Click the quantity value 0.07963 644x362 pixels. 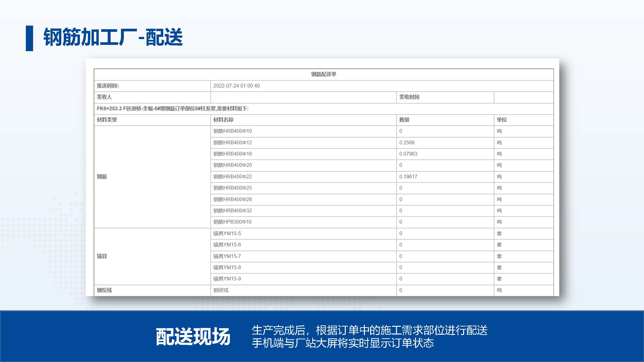click(408, 154)
